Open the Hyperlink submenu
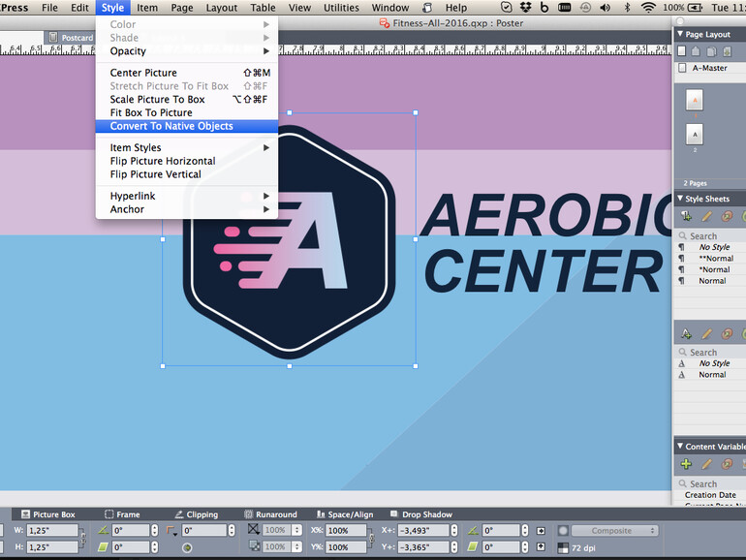 (x=186, y=196)
